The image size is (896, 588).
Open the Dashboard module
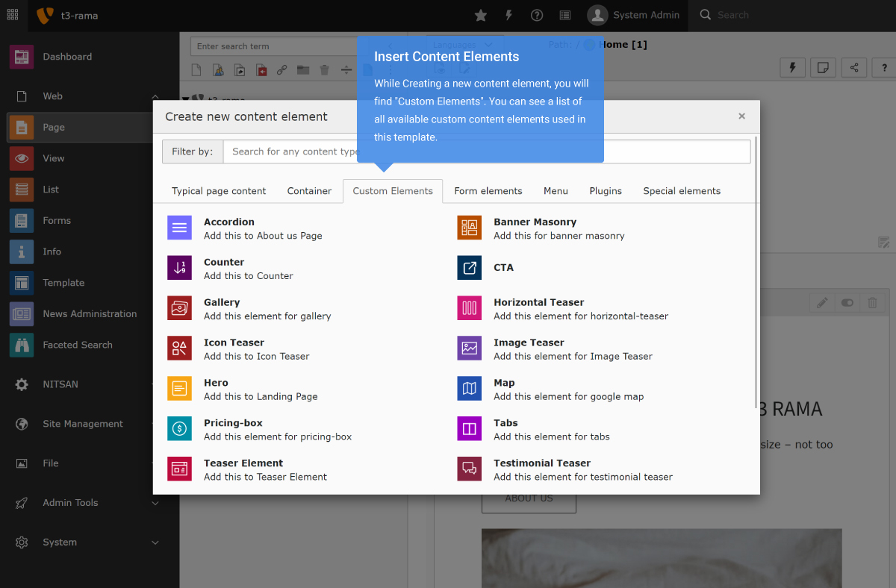pyautogui.click(x=67, y=56)
